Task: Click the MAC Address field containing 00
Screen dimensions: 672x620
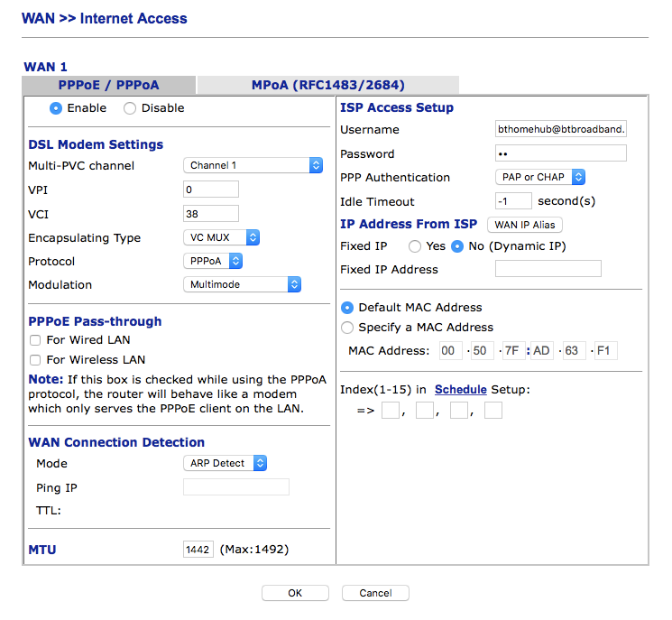Action: point(451,351)
